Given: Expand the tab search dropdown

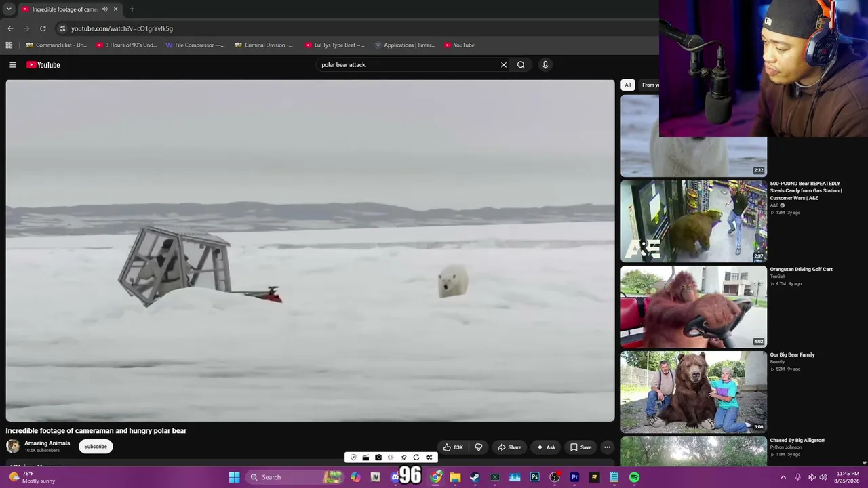Looking at the screenshot, I should click(x=9, y=9).
